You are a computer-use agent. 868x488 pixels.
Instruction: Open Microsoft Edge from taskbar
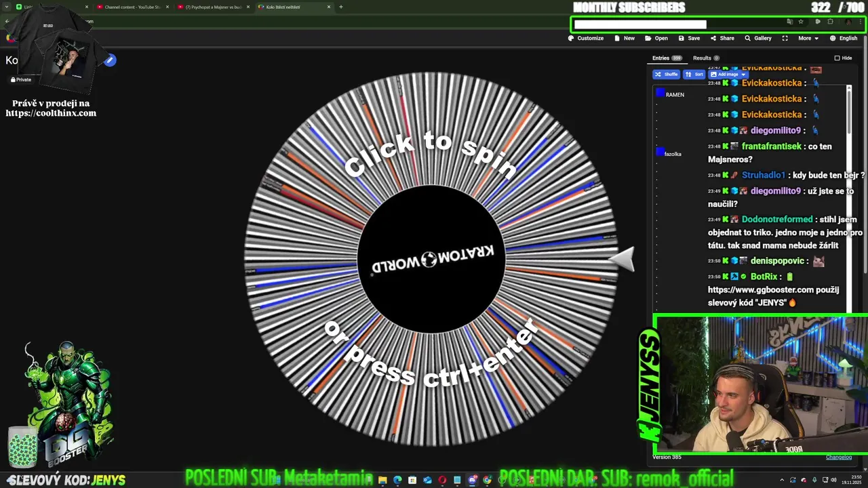pos(397,480)
